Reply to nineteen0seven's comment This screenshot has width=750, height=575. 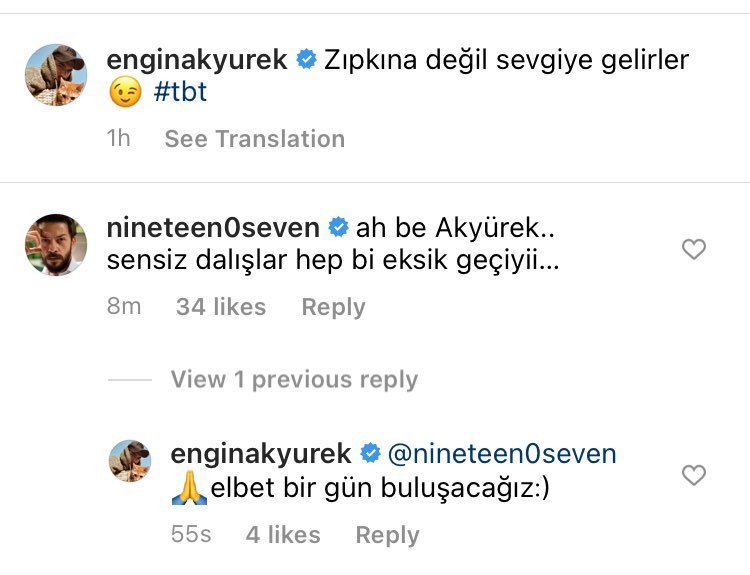click(333, 307)
